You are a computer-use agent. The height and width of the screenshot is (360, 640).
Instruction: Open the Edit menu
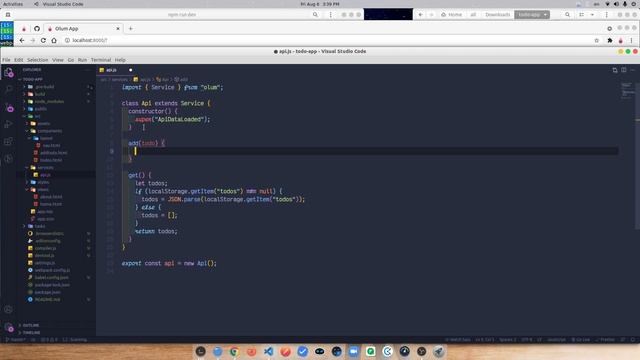point(19,60)
